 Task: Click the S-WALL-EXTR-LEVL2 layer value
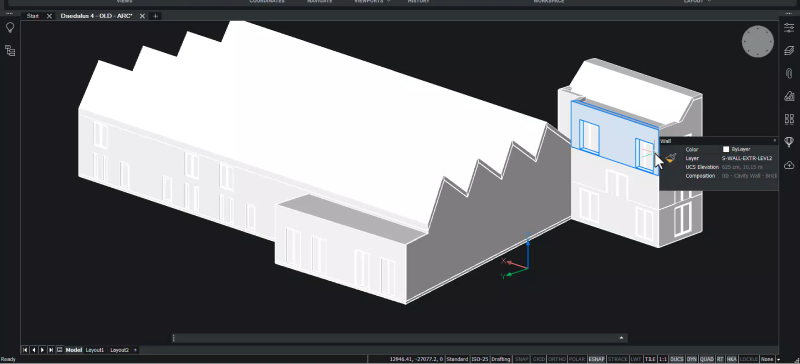[x=746, y=158]
